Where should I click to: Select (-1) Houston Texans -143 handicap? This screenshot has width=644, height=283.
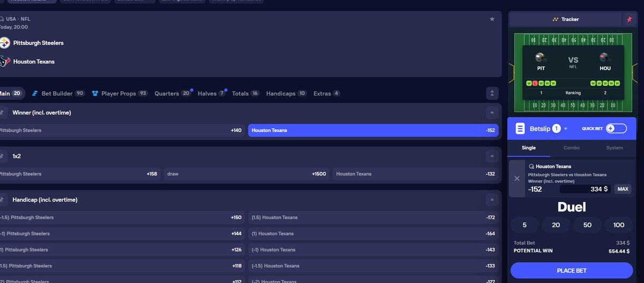pyautogui.click(x=373, y=250)
